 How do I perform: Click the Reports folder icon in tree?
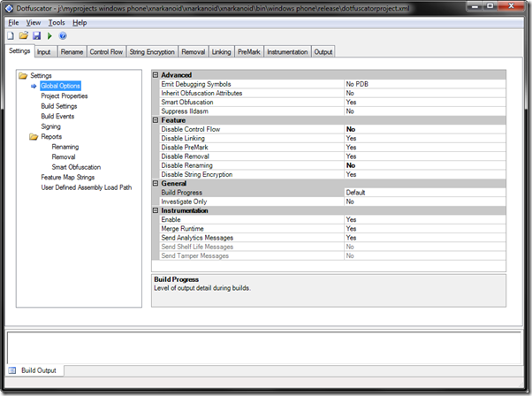pyautogui.click(x=34, y=137)
